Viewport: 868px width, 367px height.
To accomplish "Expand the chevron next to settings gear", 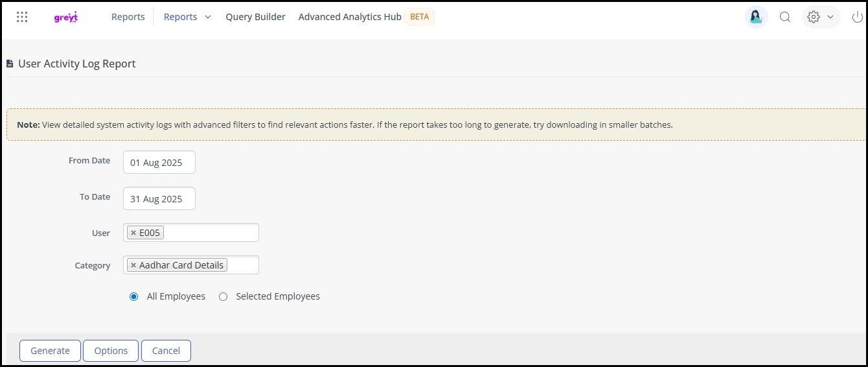I will click(x=830, y=17).
